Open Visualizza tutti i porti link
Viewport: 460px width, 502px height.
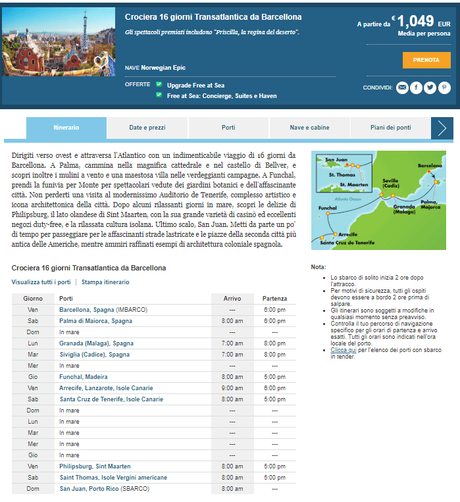[x=41, y=282]
